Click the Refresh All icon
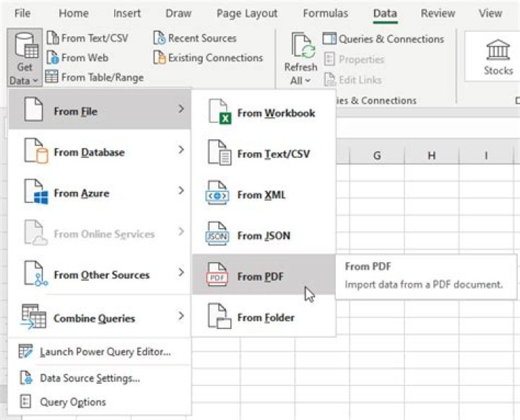Image resolution: width=520 pixels, height=420 pixels. coord(303,46)
